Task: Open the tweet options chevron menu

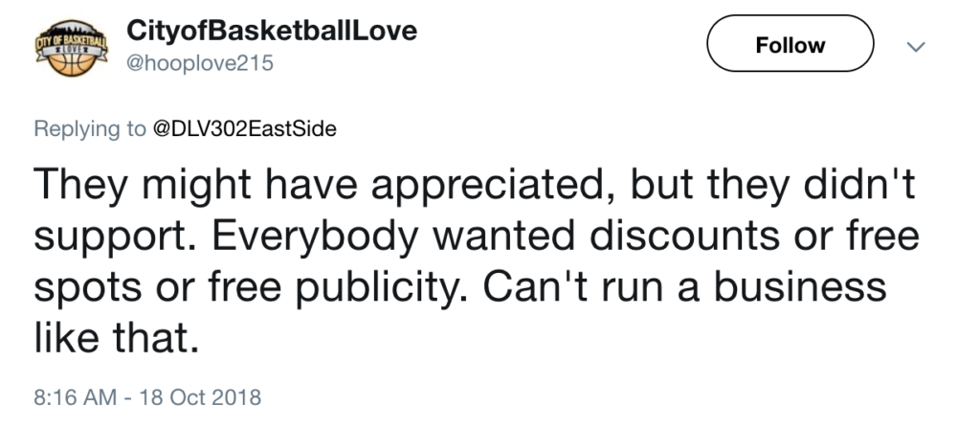Action: click(916, 45)
